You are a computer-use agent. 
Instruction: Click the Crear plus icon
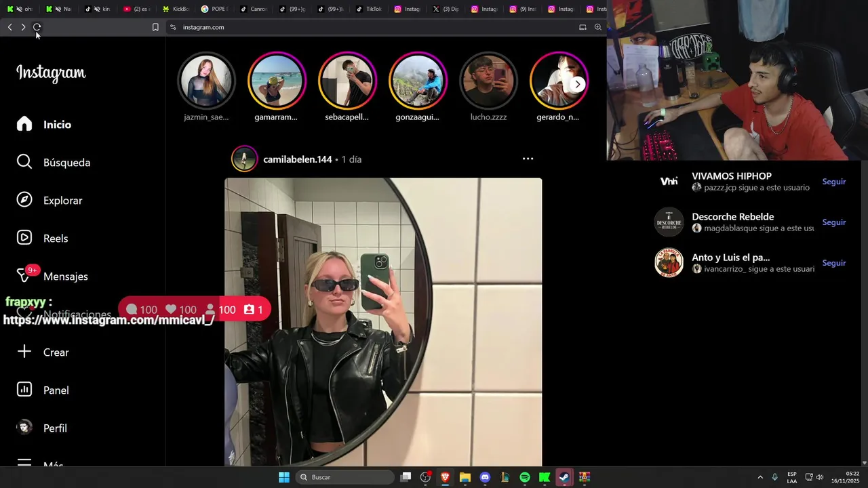click(x=24, y=352)
